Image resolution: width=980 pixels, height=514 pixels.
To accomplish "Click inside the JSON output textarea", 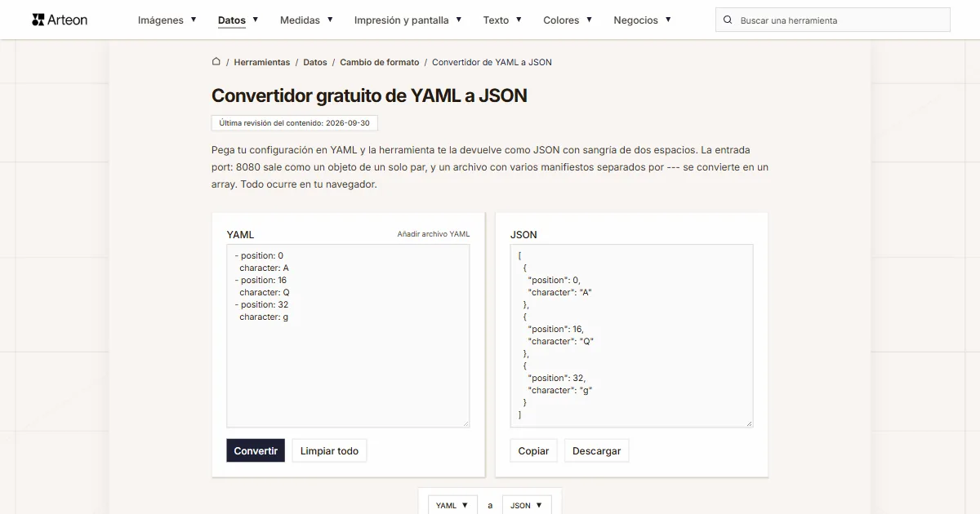I will click(631, 335).
